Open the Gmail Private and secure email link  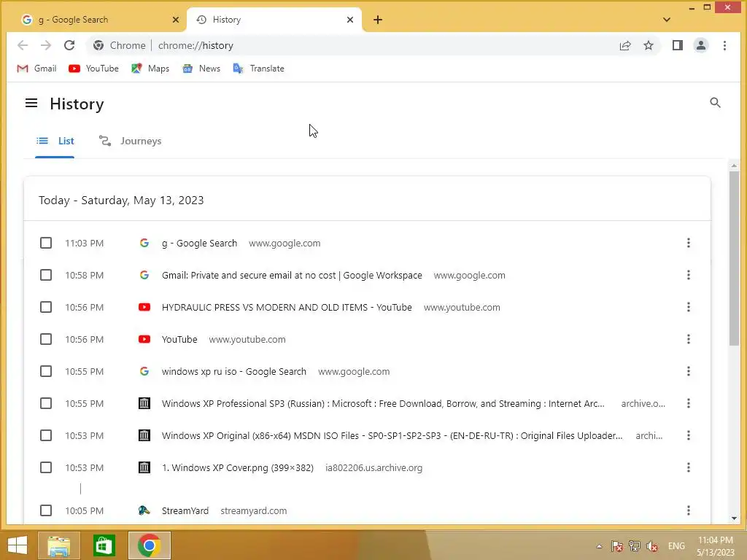(x=292, y=275)
